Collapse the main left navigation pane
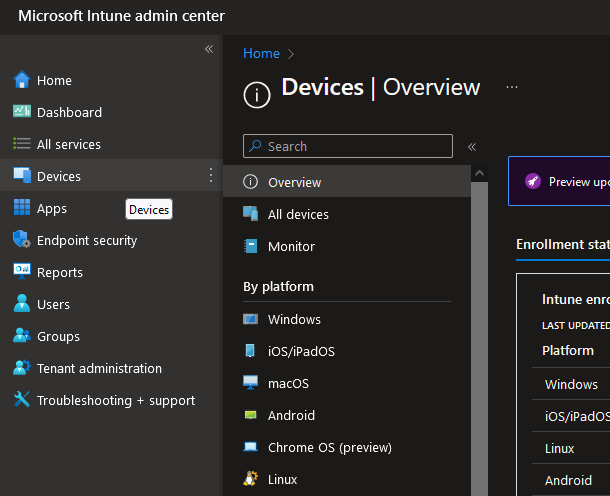Viewport: 610px width, 496px height. click(x=209, y=49)
